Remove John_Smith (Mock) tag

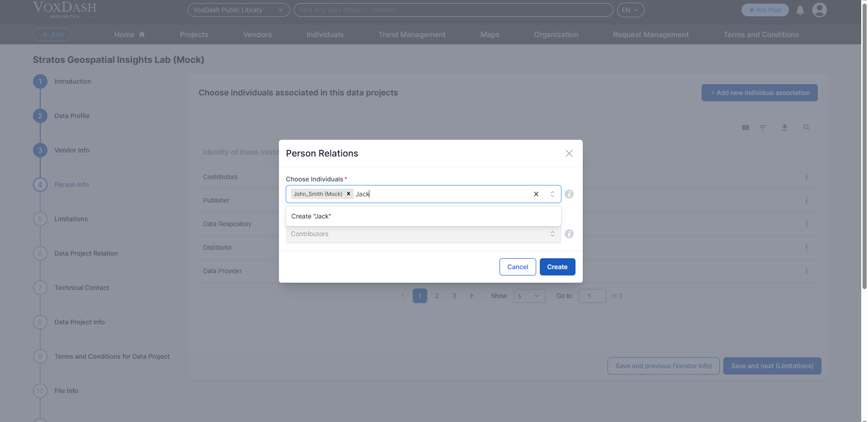pos(349,194)
